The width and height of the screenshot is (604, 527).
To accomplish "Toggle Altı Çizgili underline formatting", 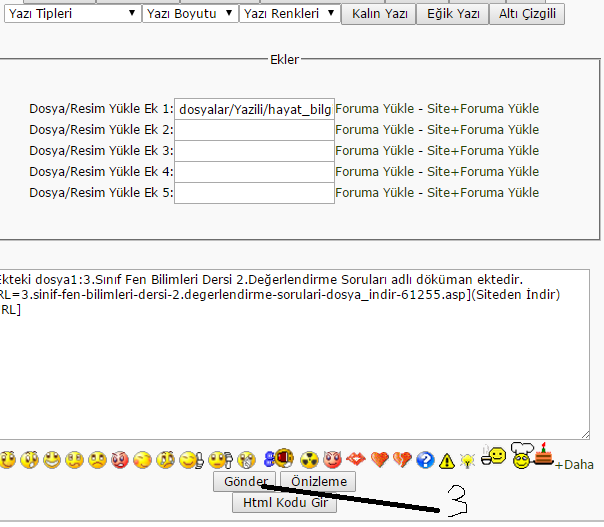I will tap(527, 14).
